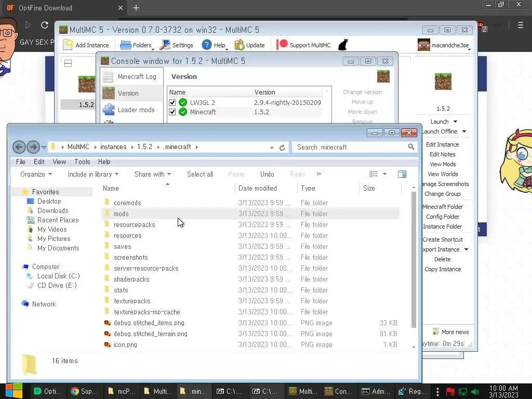Select debug.stitched_terrain.png file

click(250, 334)
